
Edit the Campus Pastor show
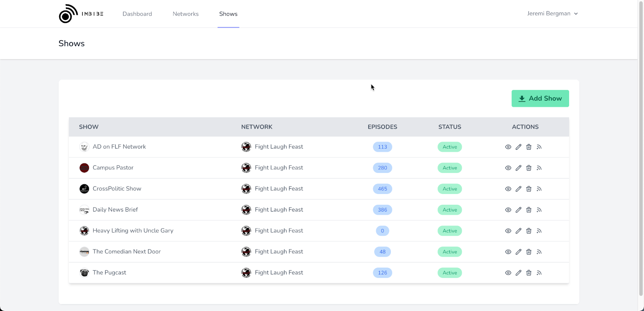(518, 168)
